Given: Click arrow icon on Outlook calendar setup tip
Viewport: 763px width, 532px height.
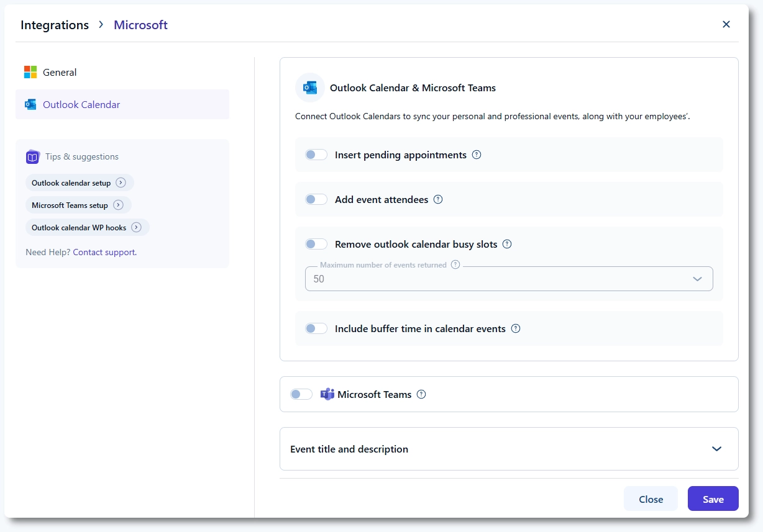Looking at the screenshot, I should tap(121, 183).
